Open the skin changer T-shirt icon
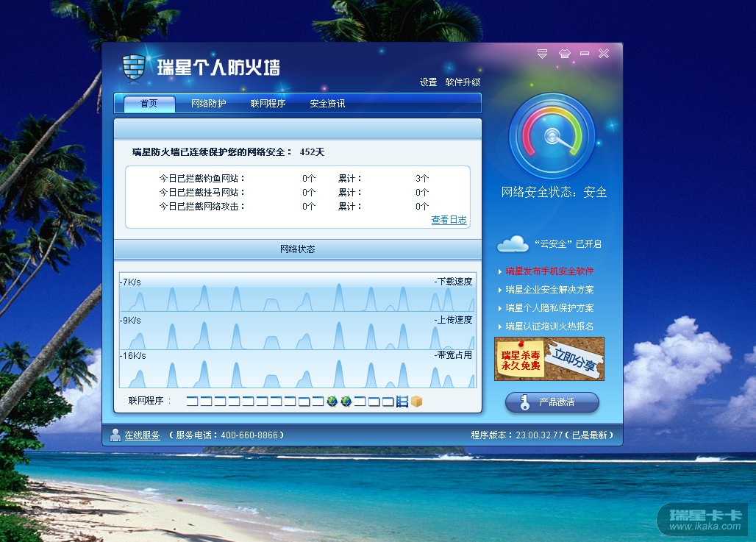The width and height of the screenshot is (756, 542). [x=565, y=54]
